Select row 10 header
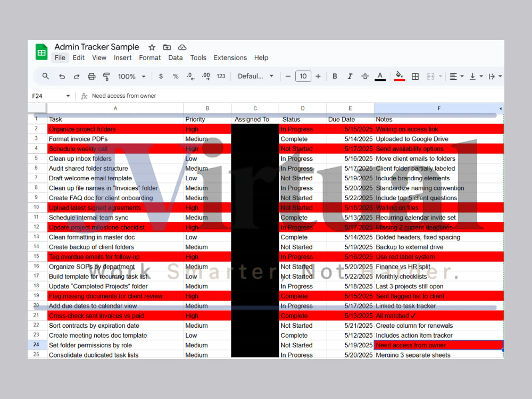The height and width of the screenshot is (399, 532). click(37, 207)
